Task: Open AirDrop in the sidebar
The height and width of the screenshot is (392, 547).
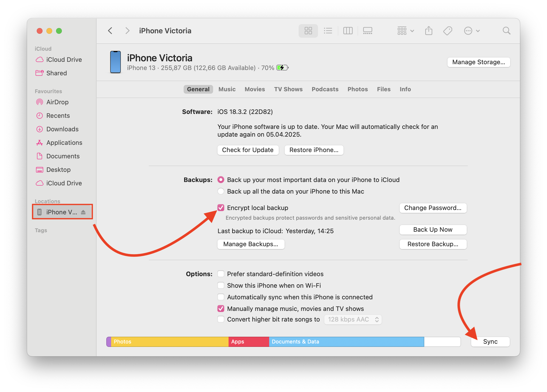Action: (57, 102)
